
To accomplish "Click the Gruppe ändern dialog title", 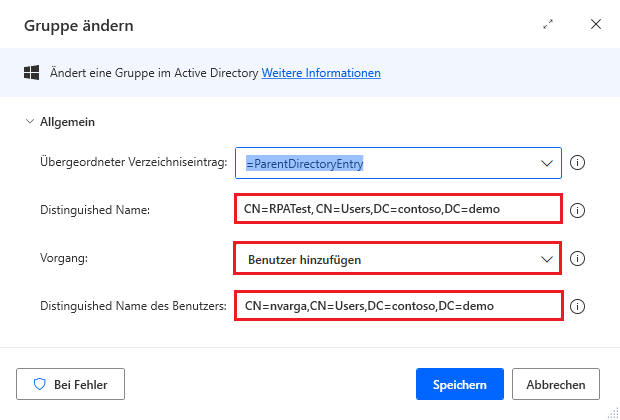I will 79,26.
